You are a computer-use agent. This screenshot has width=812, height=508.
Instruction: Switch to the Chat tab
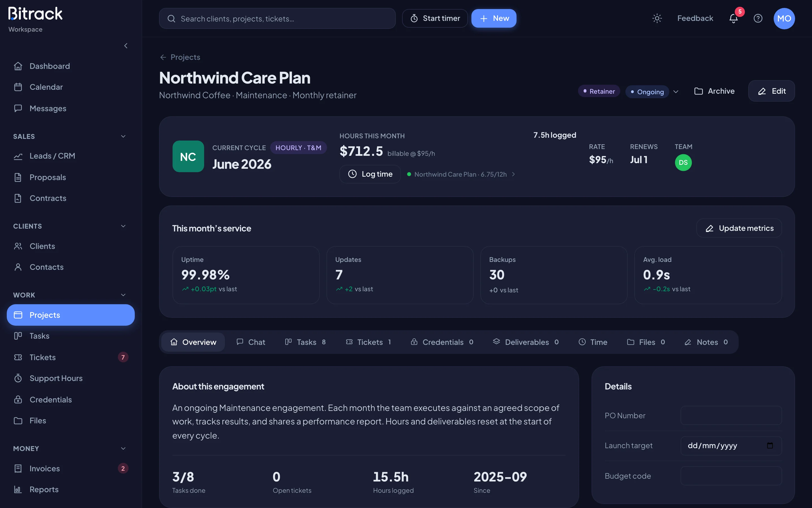[251, 342]
